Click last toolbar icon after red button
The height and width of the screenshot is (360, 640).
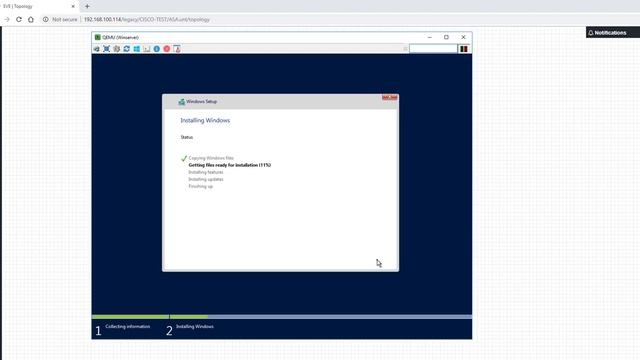pos(177,49)
